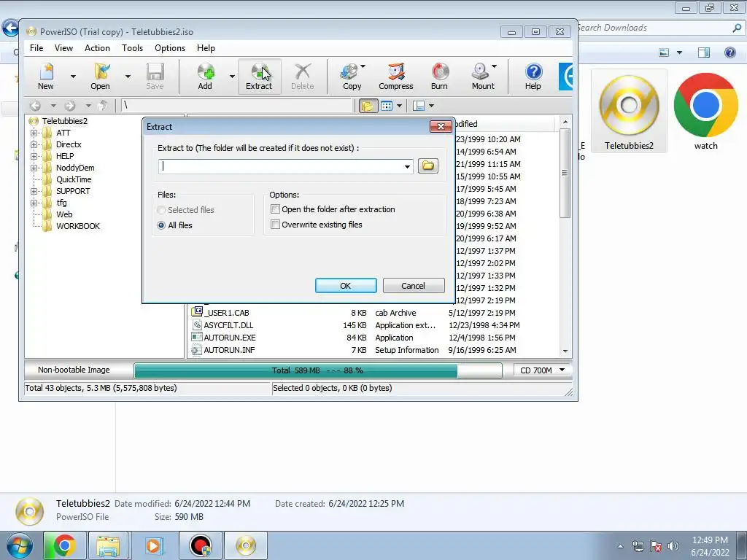Image resolution: width=747 pixels, height=560 pixels.
Task: Select the QuickTime folder in tree
Action: [x=74, y=179]
